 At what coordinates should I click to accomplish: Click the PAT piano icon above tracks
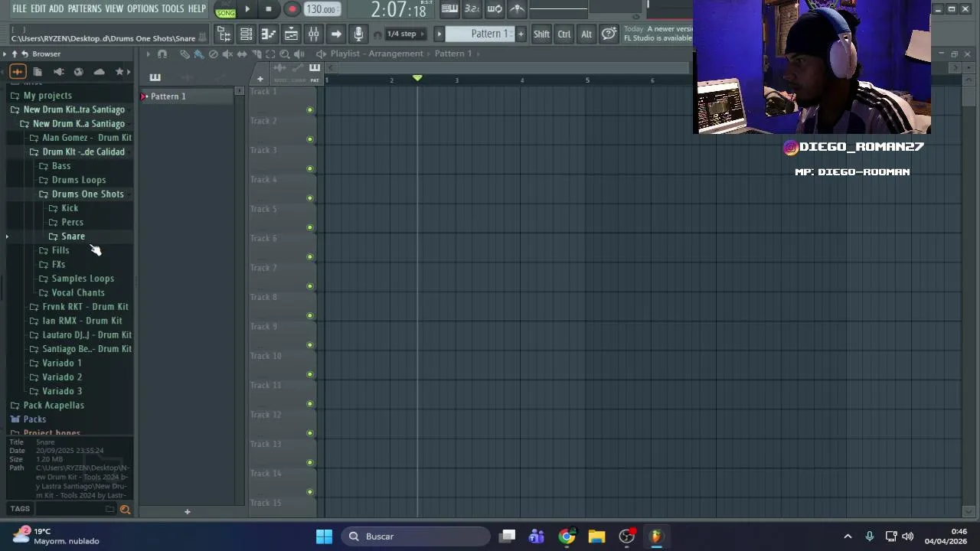[x=315, y=68]
